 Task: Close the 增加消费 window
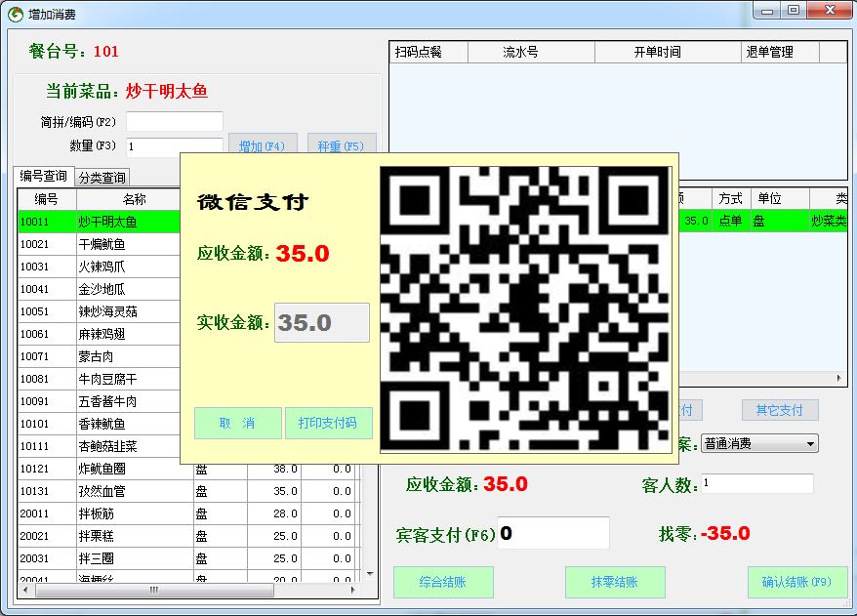(830, 11)
